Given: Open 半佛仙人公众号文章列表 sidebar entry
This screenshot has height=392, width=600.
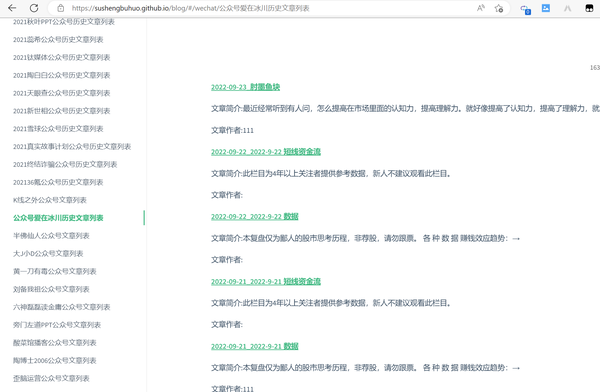Looking at the screenshot, I should pyautogui.click(x=51, y=236).
